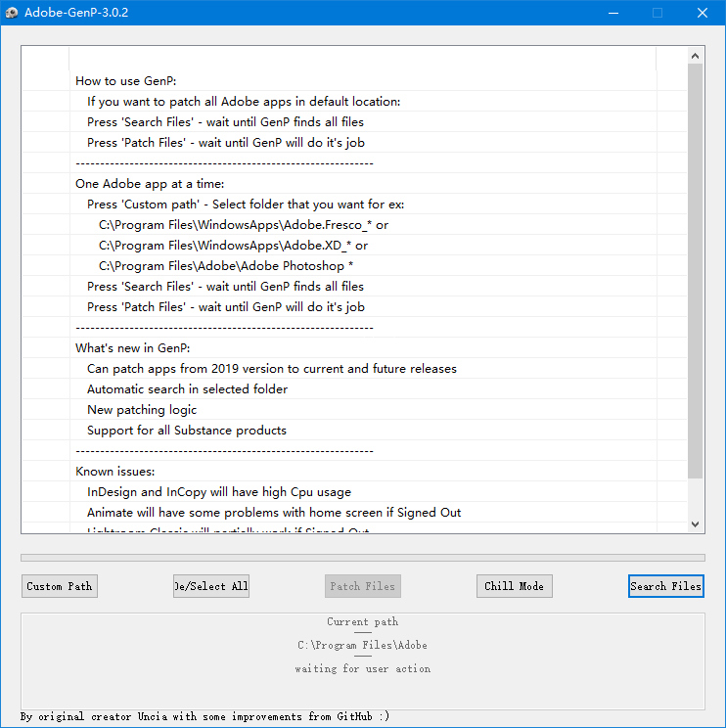Click the 'C:\Program Files\Adobe' path text
This screenshot has height=728, width=726.
(x=363, y=645)
